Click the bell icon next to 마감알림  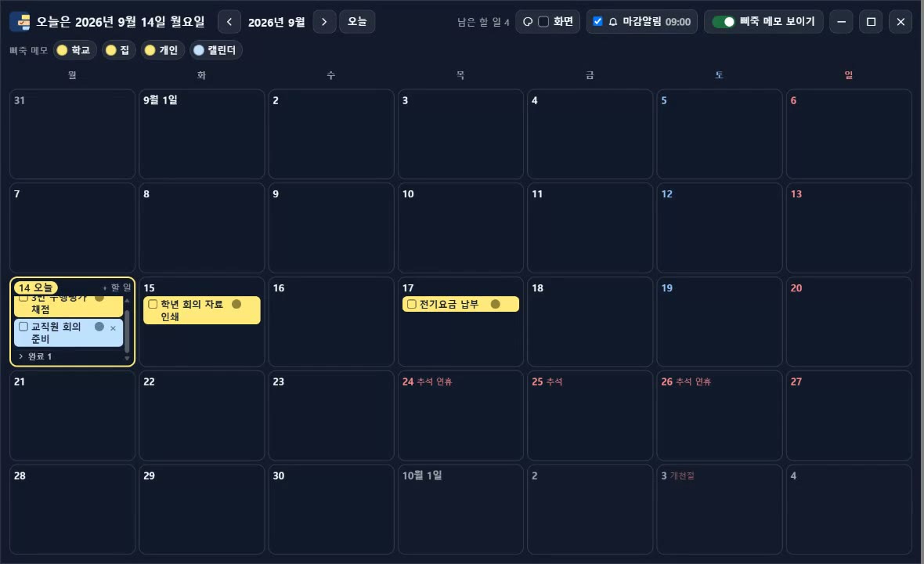click(x=613, y=22)
